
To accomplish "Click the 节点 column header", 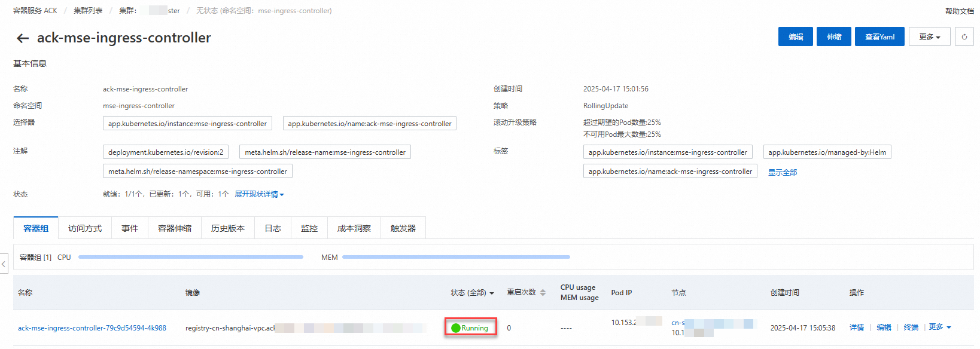I will pyautogui.click(x=678, y=293).
